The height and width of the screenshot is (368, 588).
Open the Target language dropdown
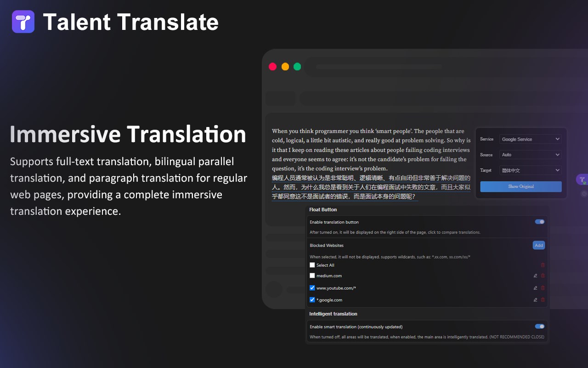point(530,170)
